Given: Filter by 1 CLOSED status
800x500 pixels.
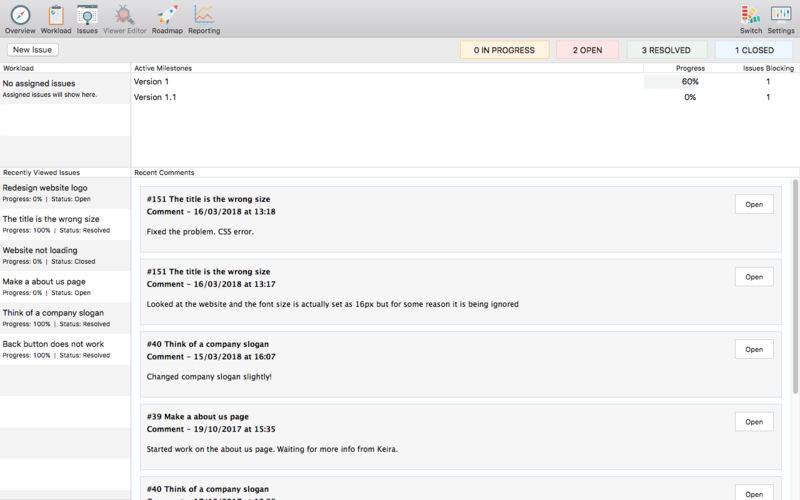Looking at the screenshot, I should coord(754,50).
